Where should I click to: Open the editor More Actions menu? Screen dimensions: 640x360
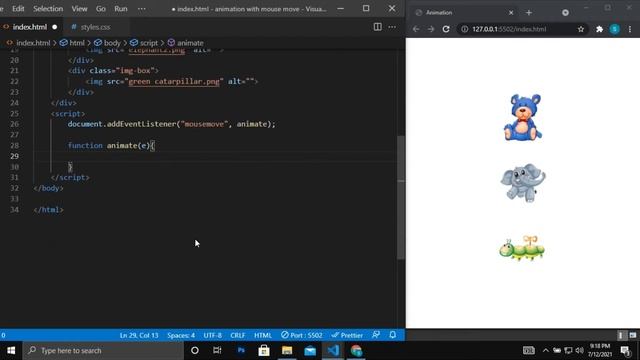392,27
